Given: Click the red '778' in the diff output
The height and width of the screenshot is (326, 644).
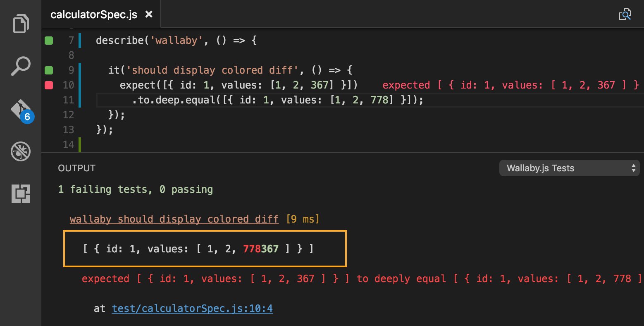Looking at the screenshot, I should (252, 249).
